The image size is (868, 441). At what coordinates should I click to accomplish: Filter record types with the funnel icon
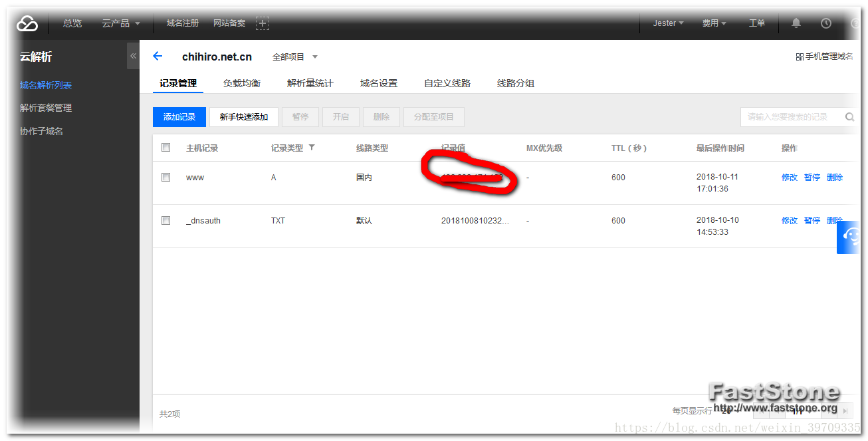coord(312,148)
